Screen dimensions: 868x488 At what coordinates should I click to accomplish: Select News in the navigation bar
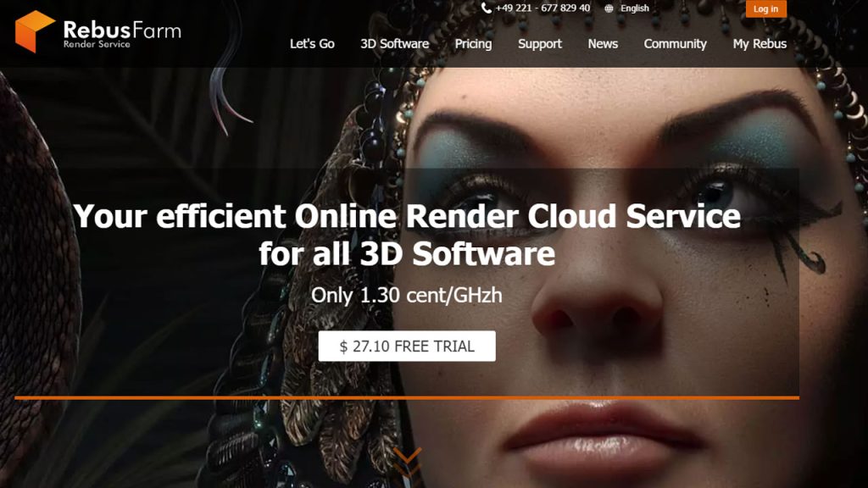coord(603,44)
